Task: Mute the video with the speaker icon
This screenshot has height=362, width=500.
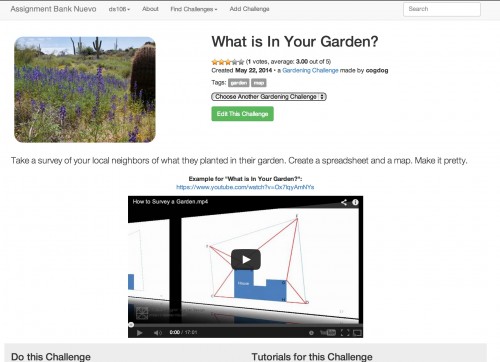Action: (x=157, y=332)
